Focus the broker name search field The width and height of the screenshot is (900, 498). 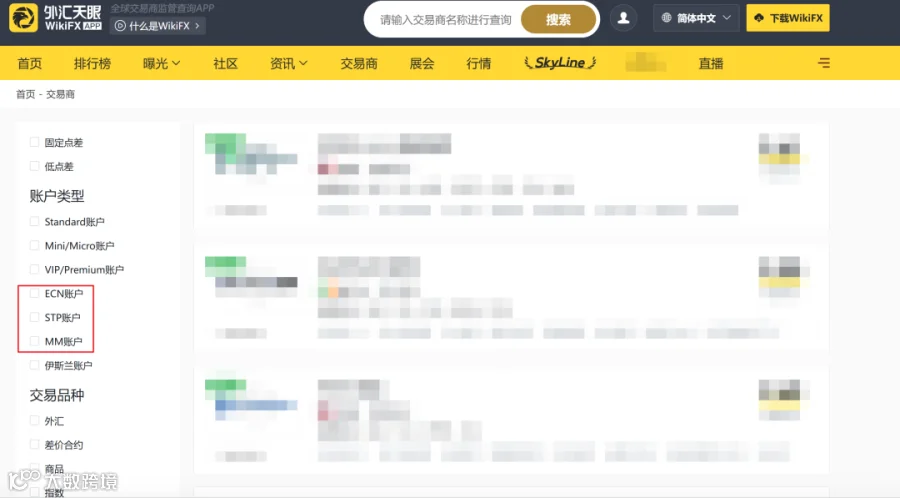(445, 20)
